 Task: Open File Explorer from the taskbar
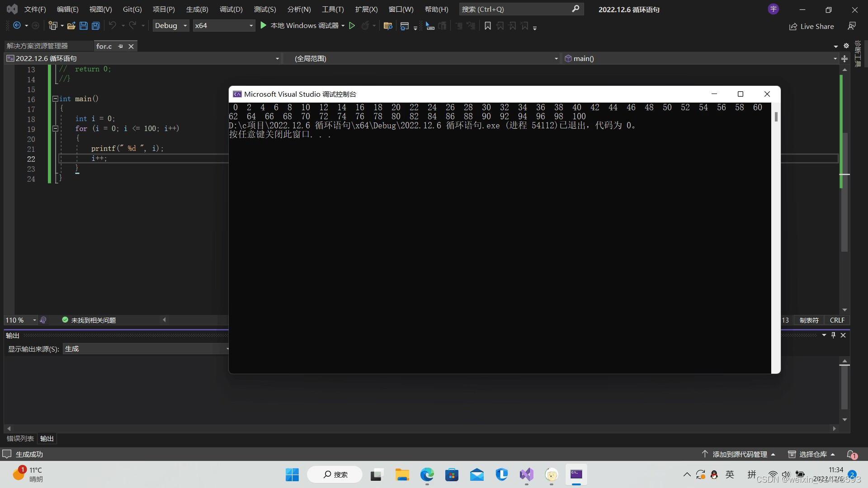[402, 474]
